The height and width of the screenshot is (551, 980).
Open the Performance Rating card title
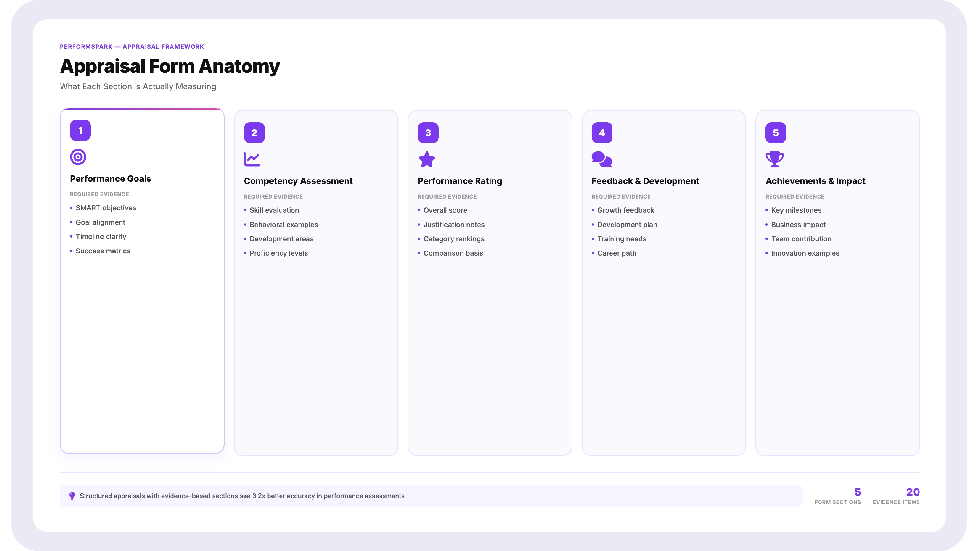point(460,181)
